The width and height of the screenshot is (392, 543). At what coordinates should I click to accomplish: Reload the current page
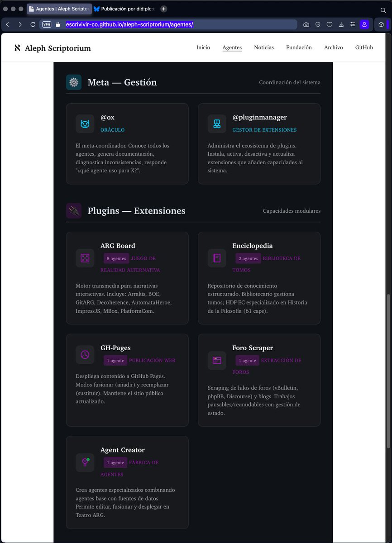33,24
